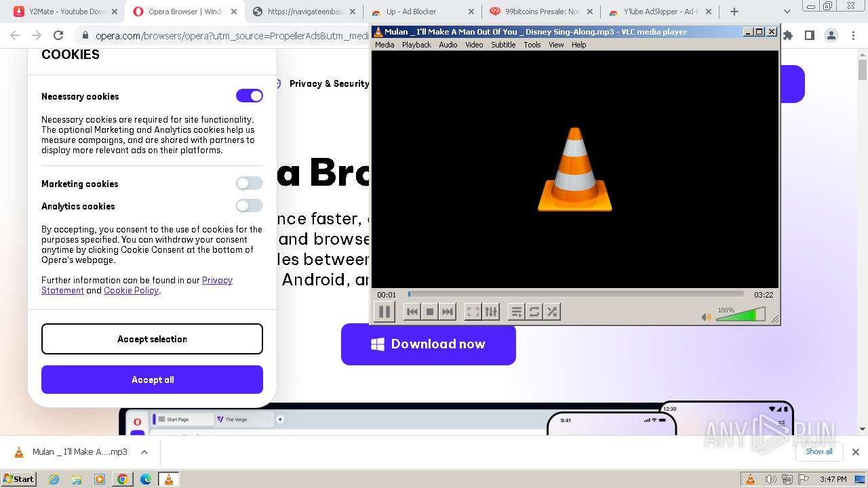
Task: Focus the browser address bar
Action: (231, 35)
